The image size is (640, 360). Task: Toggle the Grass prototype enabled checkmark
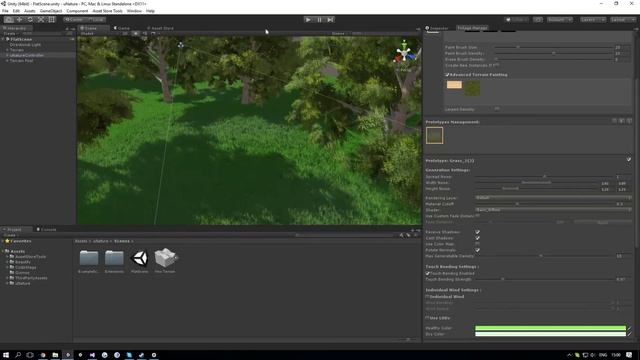pos(629,160)
